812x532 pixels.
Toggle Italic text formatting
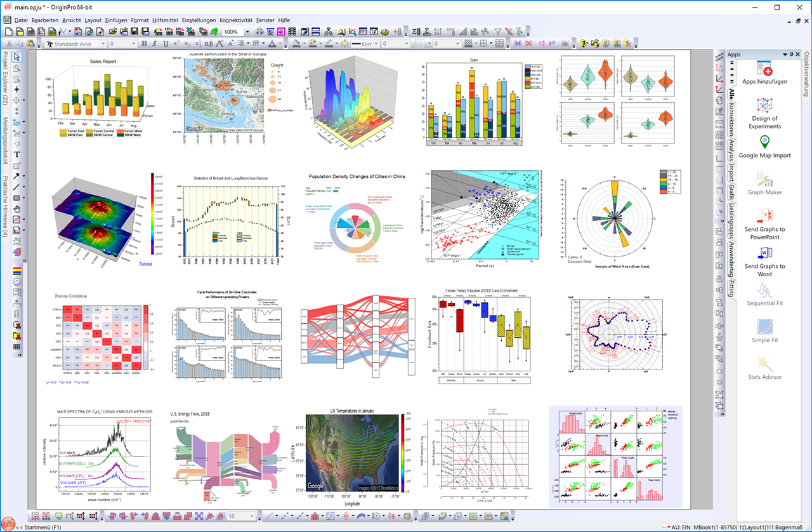tap(155, 44)
